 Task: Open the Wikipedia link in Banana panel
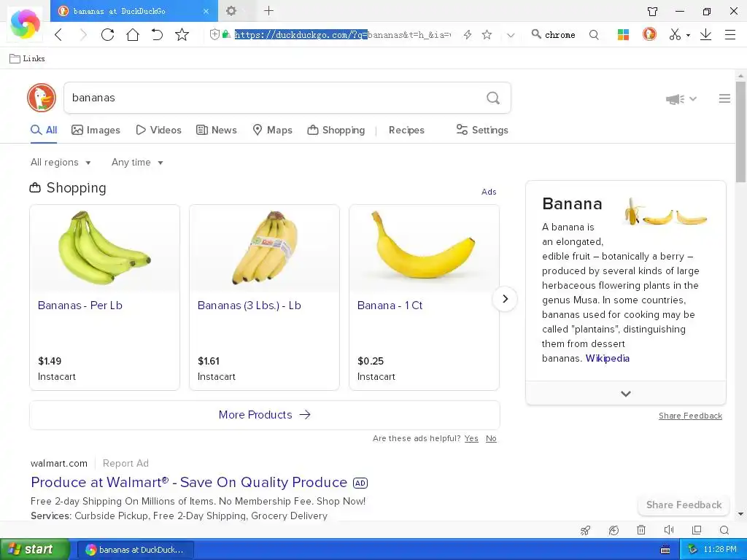click(x=608, y=358)
